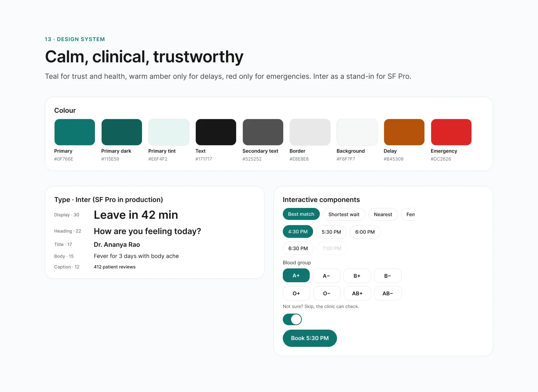This screenshot has width=538, height=392.
Task: Click the 'Dr. Ananya Rao' title text
Action: [x=117, y=245]
